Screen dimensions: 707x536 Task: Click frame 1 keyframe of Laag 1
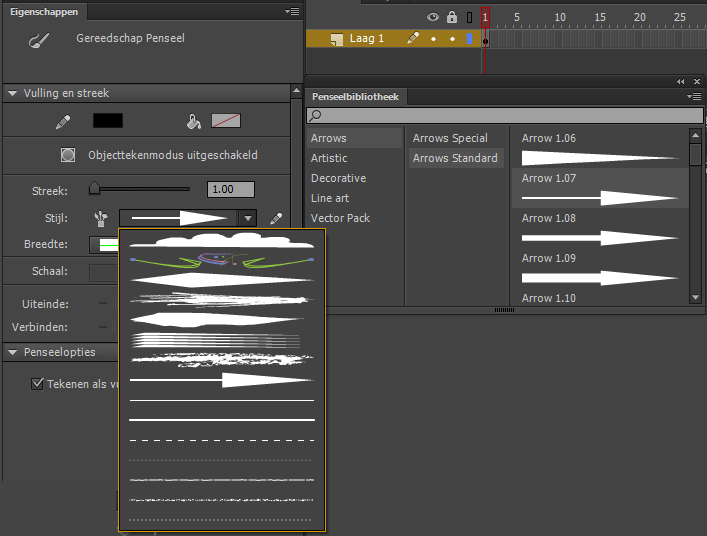pyautogui.click(x=485, y=41)
